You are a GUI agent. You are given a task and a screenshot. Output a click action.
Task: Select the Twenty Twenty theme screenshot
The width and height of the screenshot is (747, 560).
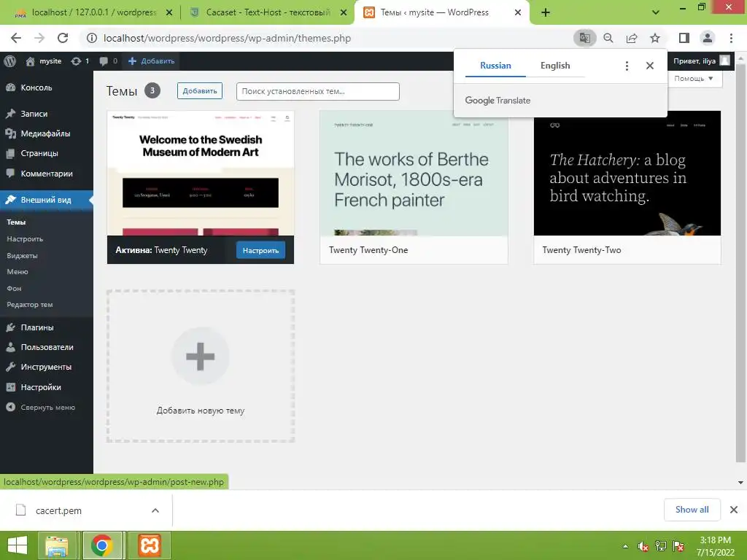tap(201, 174)
